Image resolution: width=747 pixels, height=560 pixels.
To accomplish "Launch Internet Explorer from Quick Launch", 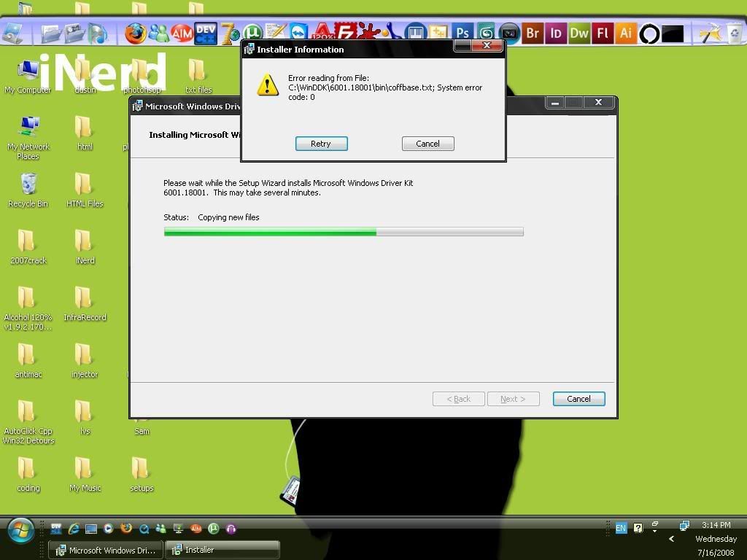I will (x=73, y=529).
